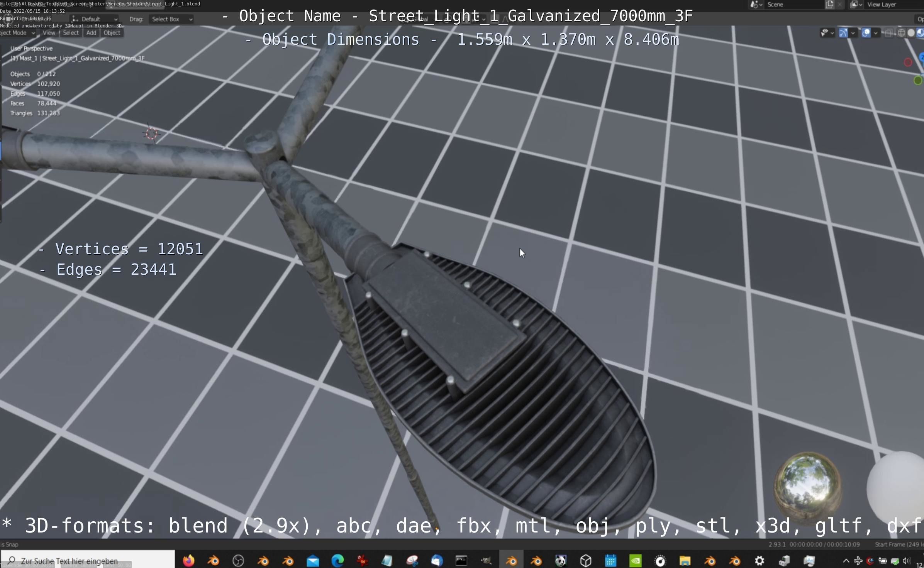Click the Objects 0/212 statistic
The image size is (924, 568).
tap(33, 74)
